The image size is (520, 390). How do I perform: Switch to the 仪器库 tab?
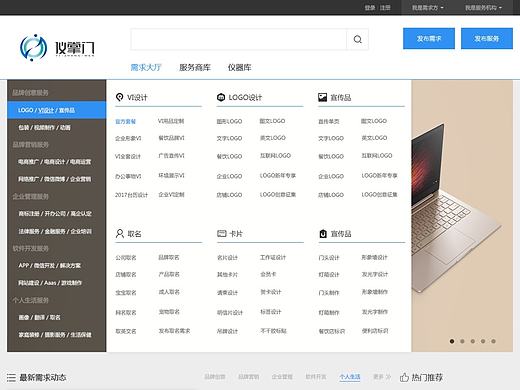pos(239,67)
